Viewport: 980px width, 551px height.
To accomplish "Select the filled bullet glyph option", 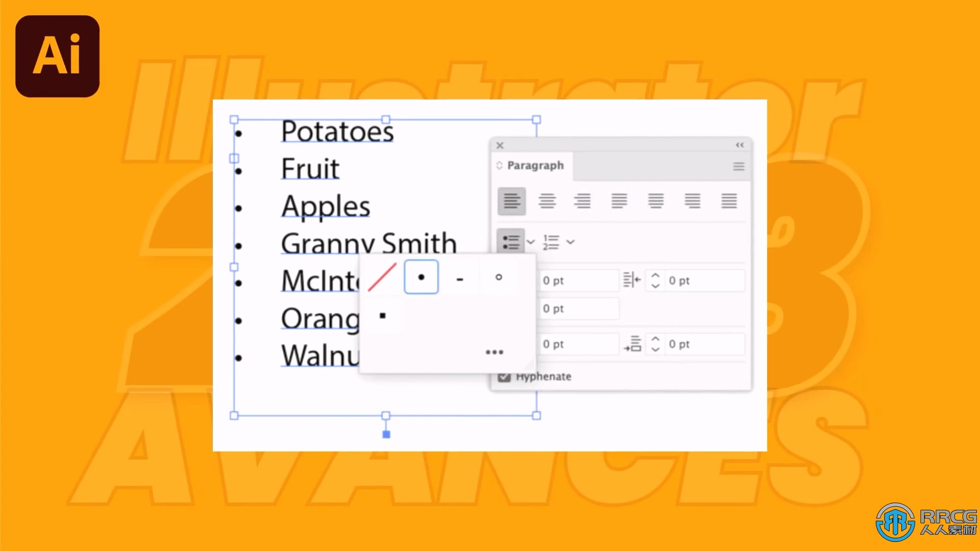I will click(421, 277).
